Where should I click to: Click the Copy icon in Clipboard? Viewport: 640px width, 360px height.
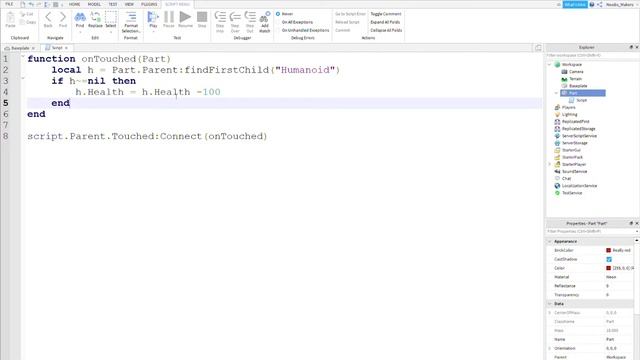tap(23, 22)
